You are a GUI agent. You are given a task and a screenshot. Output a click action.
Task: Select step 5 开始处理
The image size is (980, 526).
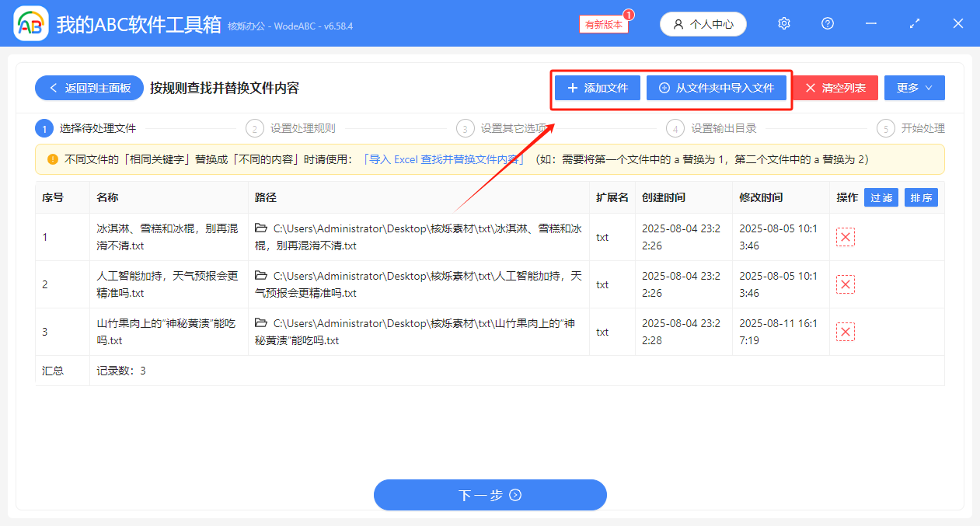(x=917, y=127)
